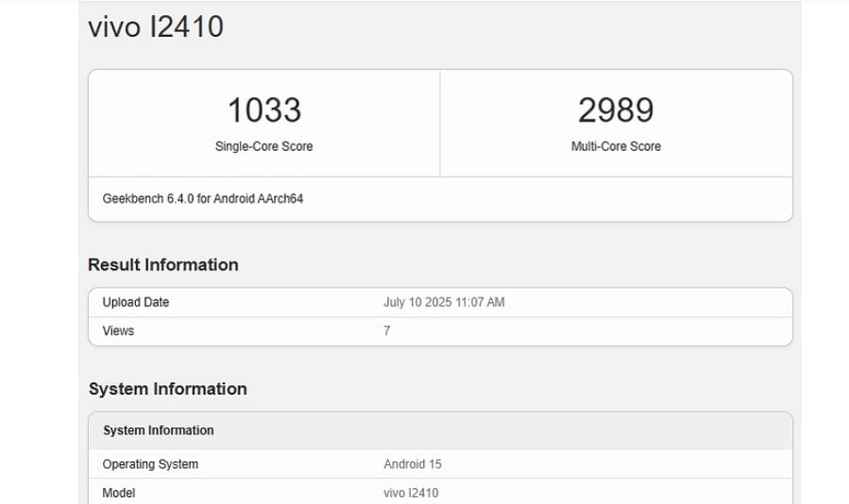Click the 'Operating System' row label
The height and width of the screenshot is (504, 849).
[150, 464]
